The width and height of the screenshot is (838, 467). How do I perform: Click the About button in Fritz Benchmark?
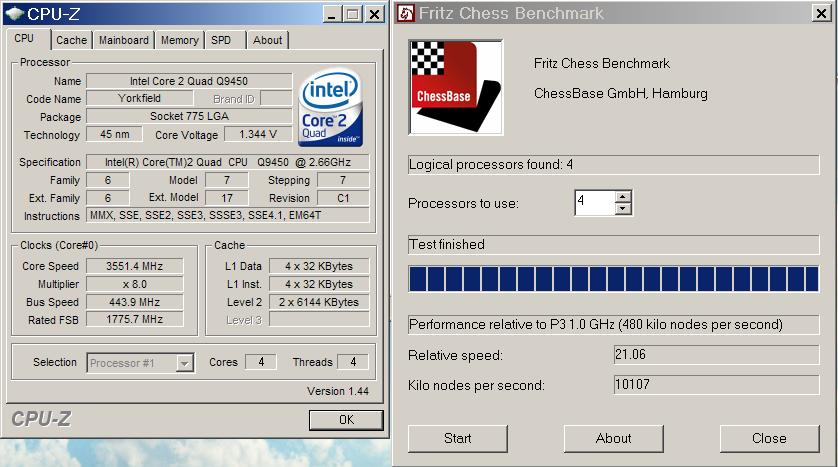[614, 439]
